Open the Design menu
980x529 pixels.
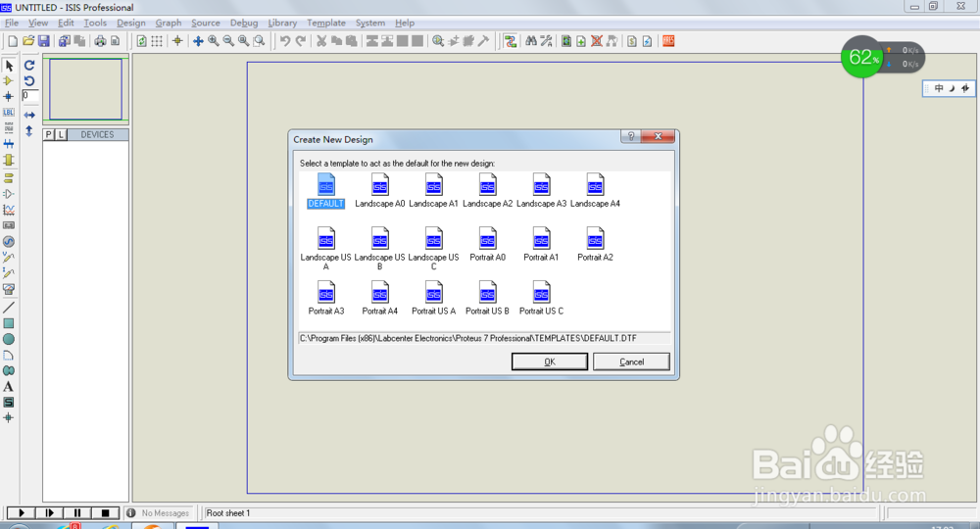131,23
